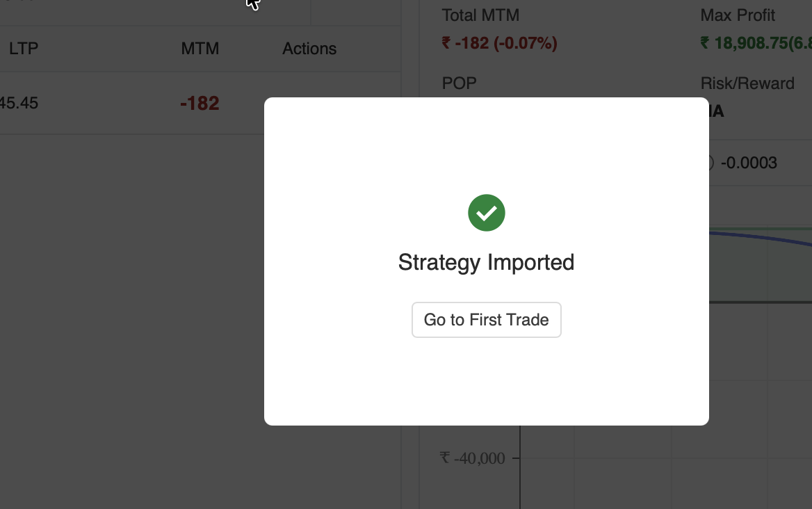Viewport: 812px width, 509px height.
Task: Click the Strategy Imported heading text
Action: point(487,262)
